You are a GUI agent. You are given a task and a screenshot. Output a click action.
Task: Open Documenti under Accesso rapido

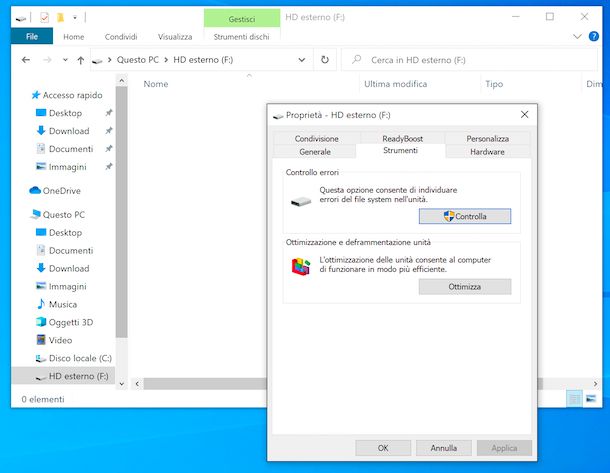click(x=71, y=149)
